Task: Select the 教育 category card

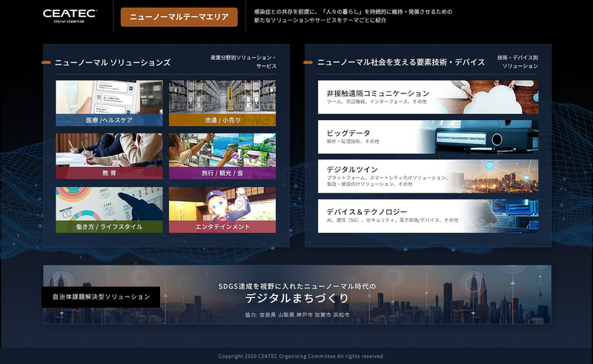Action: 109,156
